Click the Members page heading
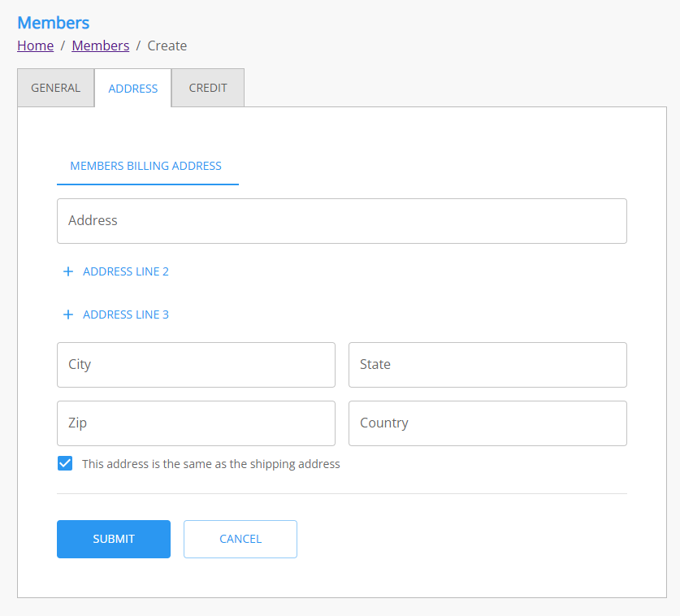 tap(54, 23)
